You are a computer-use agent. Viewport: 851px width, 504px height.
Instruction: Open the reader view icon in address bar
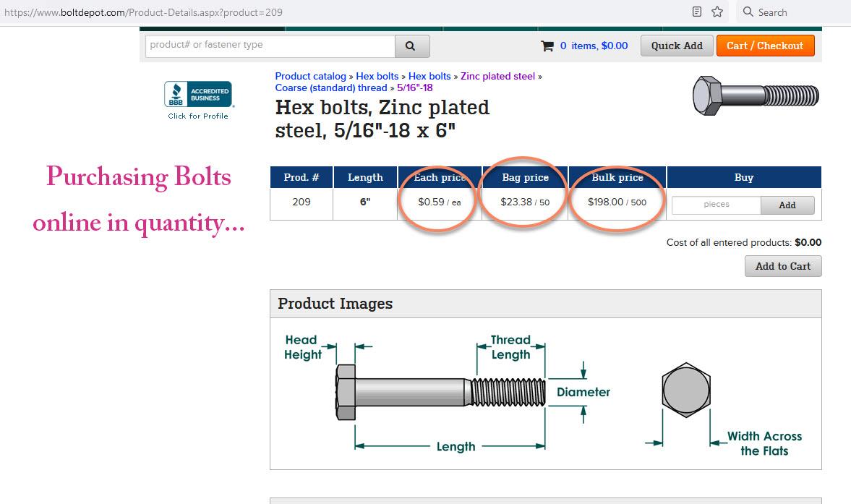pos(697,12)
